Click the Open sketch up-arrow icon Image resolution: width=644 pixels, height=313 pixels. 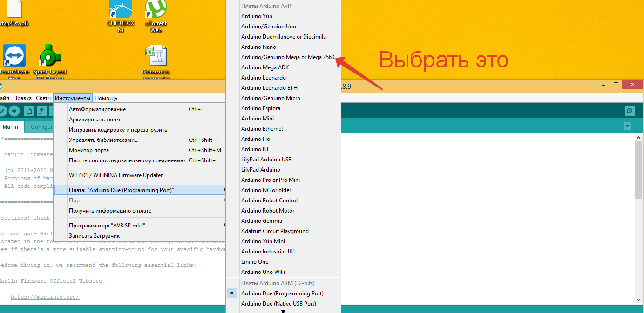point(42,111)
